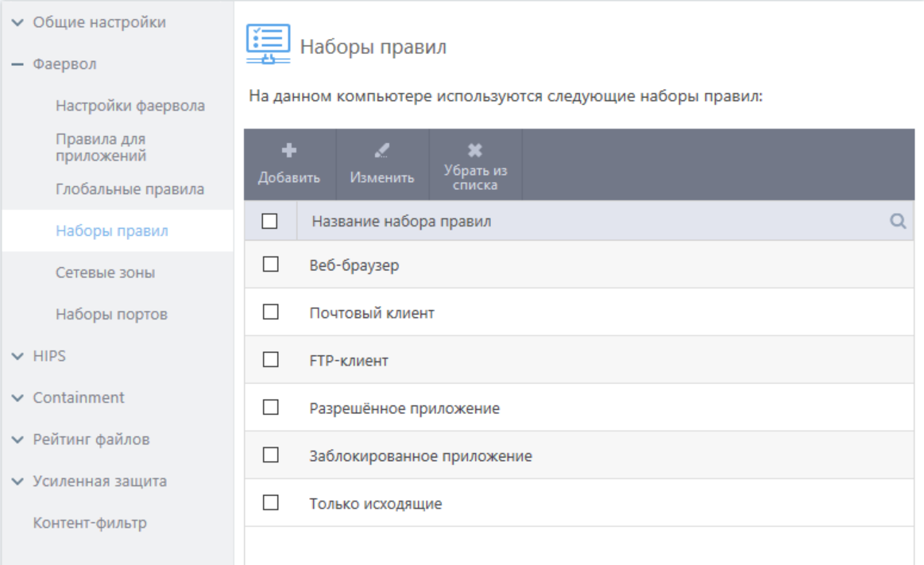Tick the FTP-клиент checkbox
The height and width of the screenshot is (565, 924).
point(270,360)
